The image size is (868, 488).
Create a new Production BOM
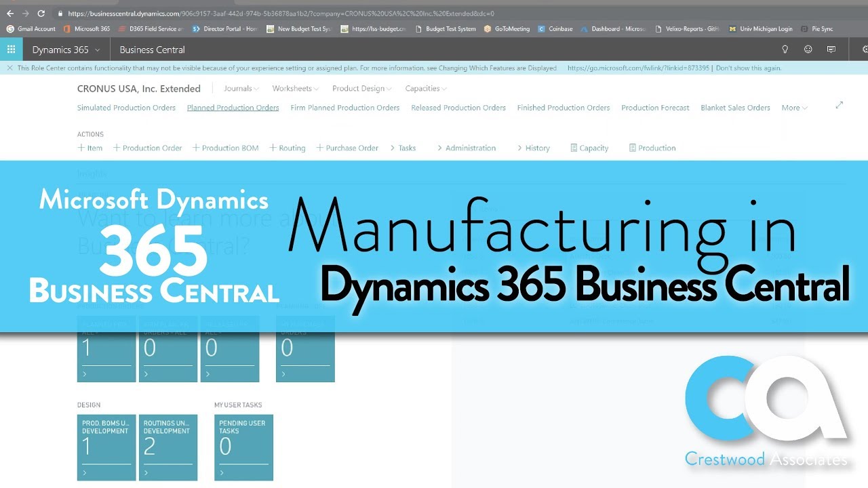tap(225, 148)
